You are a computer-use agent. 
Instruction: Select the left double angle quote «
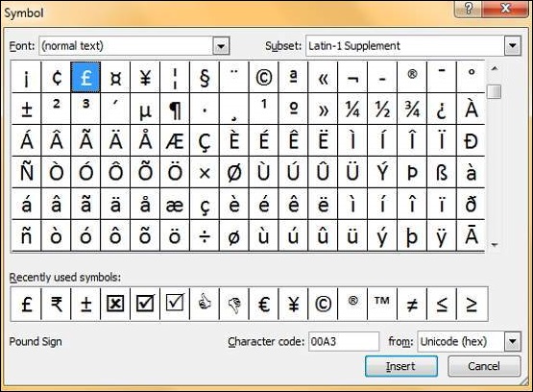[x=323, y=77]
